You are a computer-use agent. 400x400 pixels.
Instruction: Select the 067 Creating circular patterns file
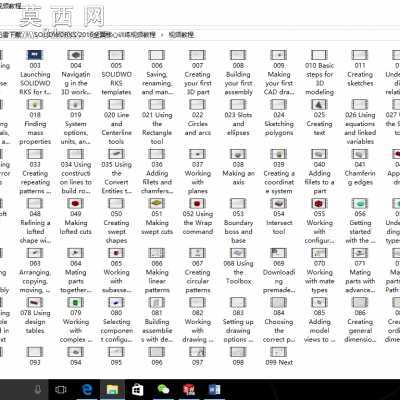click(x=197, y=271)
